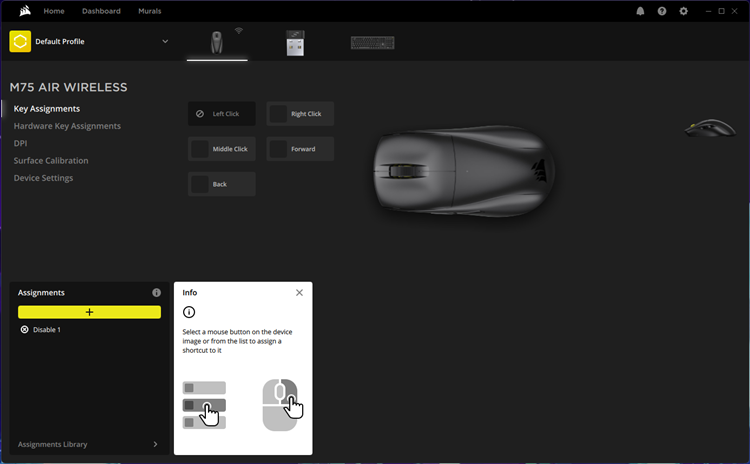Expand the Default Profile dropdown arrow
750x464 pixels.
[x=165, y=42]
